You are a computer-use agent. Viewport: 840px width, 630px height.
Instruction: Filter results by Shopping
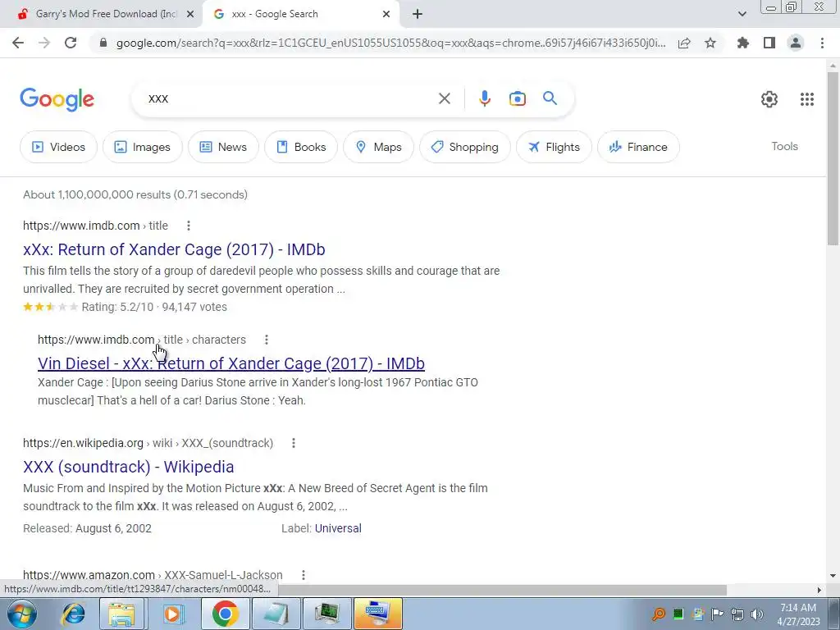(x=464, y=147)
